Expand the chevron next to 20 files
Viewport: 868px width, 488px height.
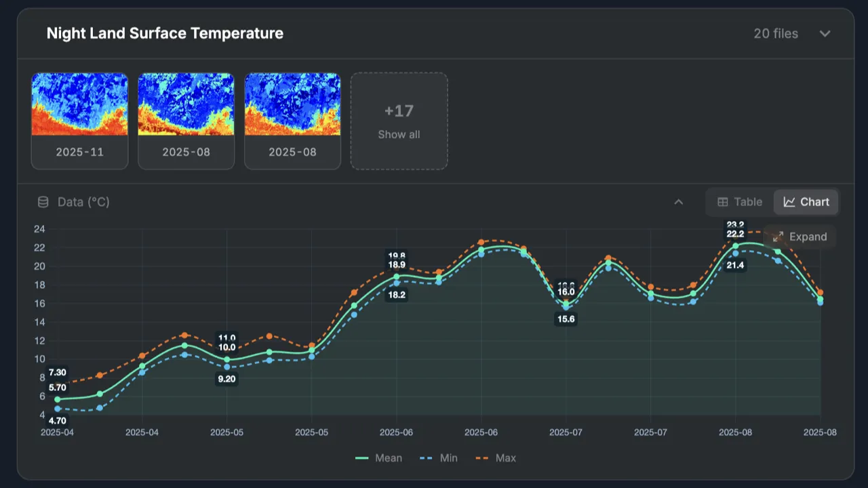point(825,34)
